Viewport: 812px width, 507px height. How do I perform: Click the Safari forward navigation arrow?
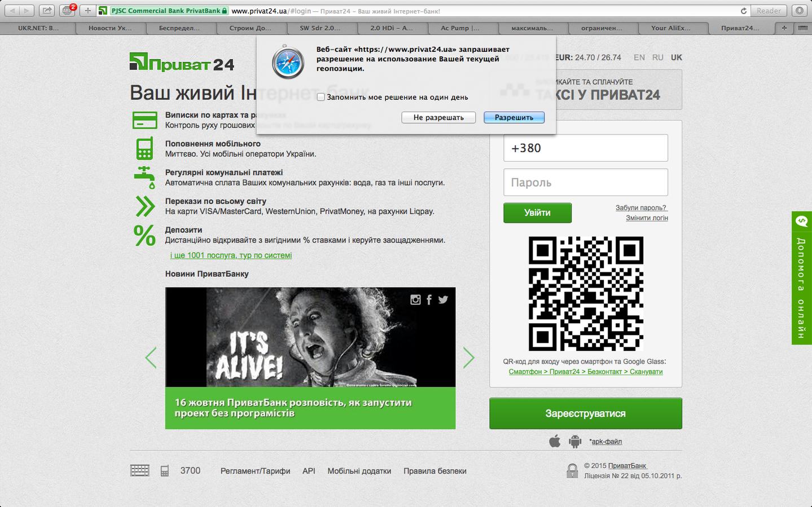[27, 11]
